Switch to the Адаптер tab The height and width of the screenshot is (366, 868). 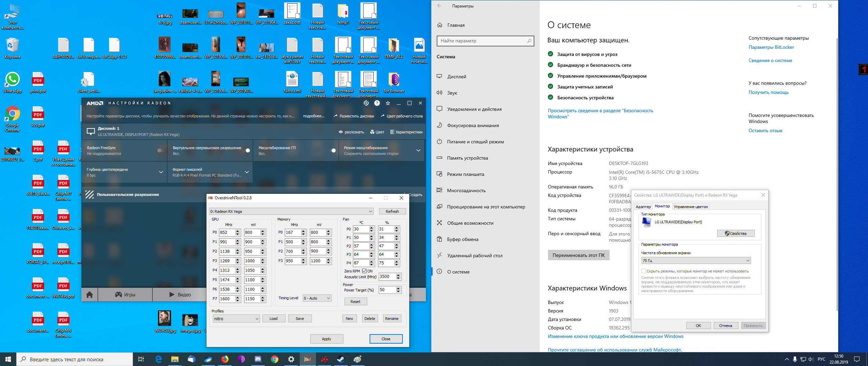[643, 207]
